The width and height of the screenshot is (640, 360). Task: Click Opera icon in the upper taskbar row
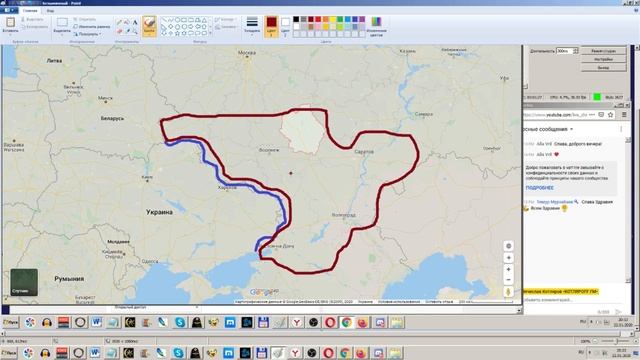[x=330, y=322]
